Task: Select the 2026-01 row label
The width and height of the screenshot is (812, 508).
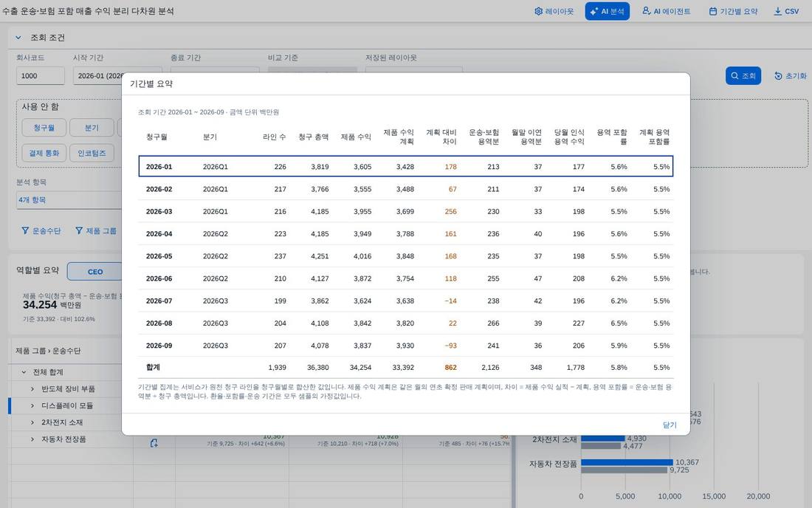Action: pos(159,167)
